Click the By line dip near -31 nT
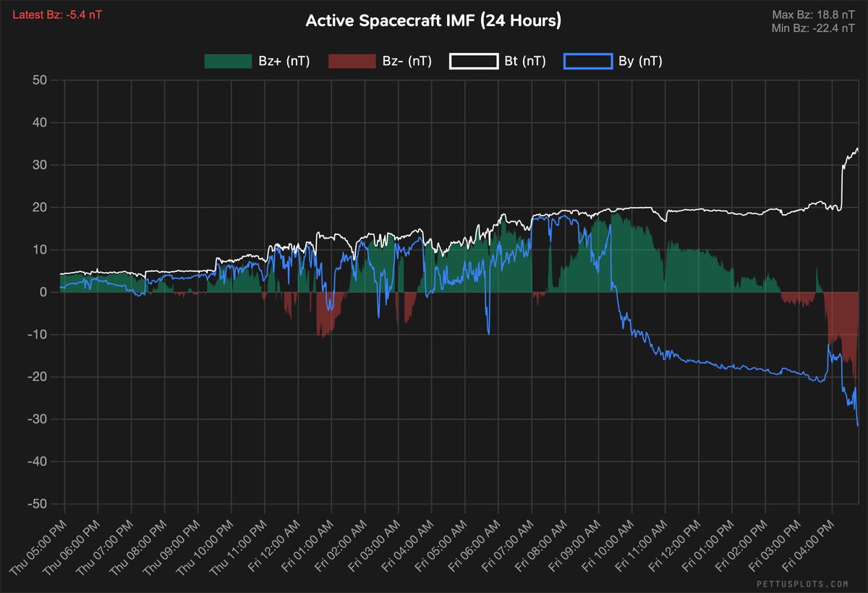Screen dimensions: 868x593 [x=857, y=423]
